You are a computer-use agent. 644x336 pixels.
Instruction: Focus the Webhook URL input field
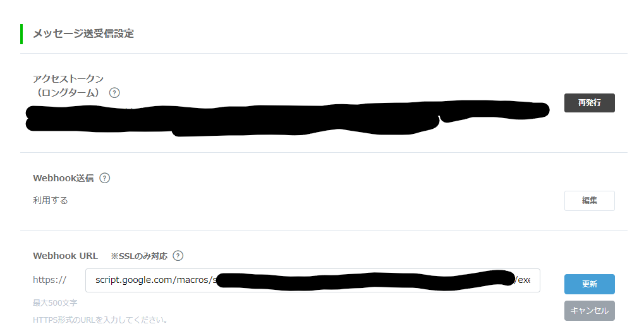(x=313, y=280)
